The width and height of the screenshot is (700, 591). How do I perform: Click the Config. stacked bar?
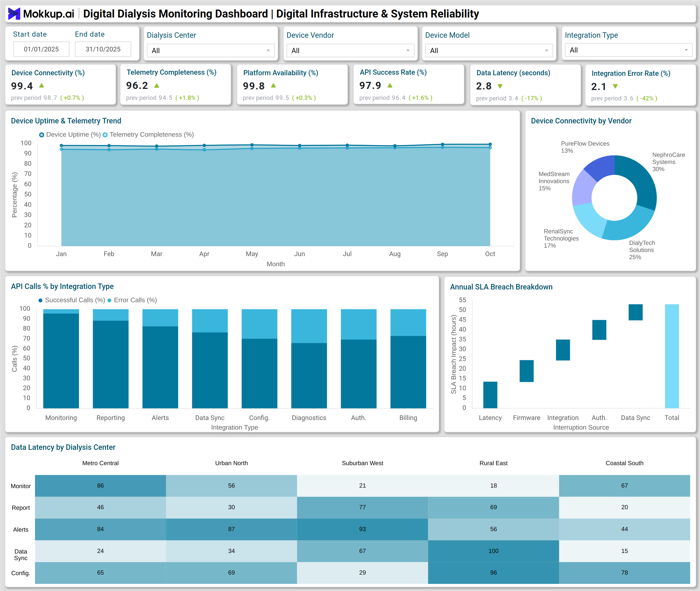click(259, 358)
